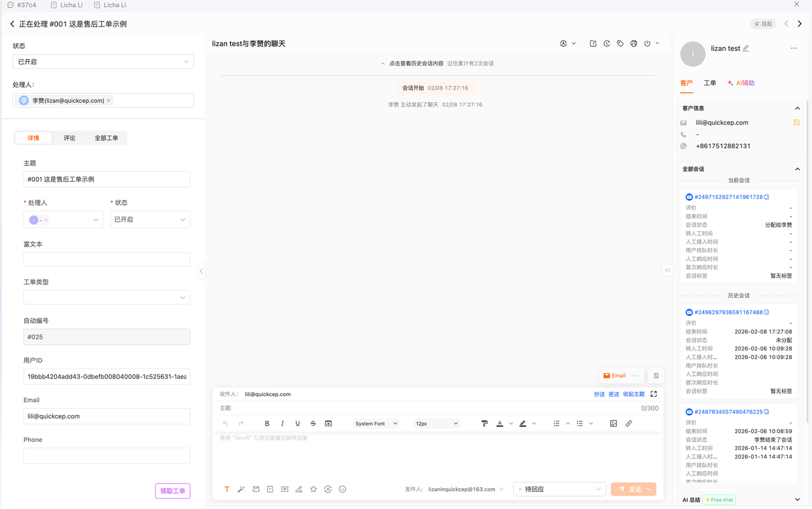
Task: Click the transfer/share conversation icon
Action: [x=593, y=44]
